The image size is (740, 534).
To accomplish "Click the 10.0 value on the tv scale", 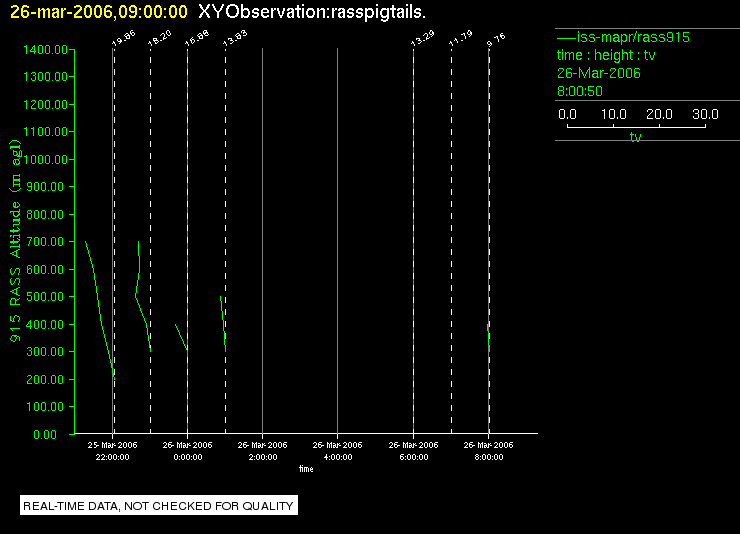I will 614,114.
